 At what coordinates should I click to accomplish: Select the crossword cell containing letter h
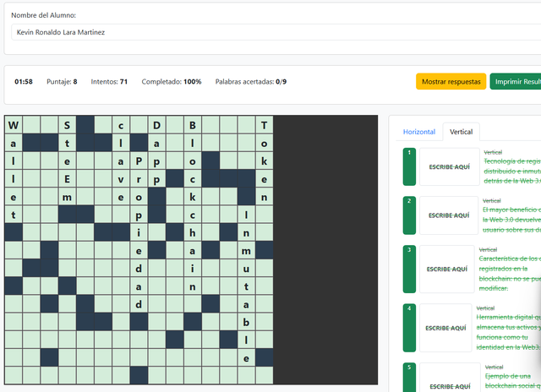coord(193,232)
